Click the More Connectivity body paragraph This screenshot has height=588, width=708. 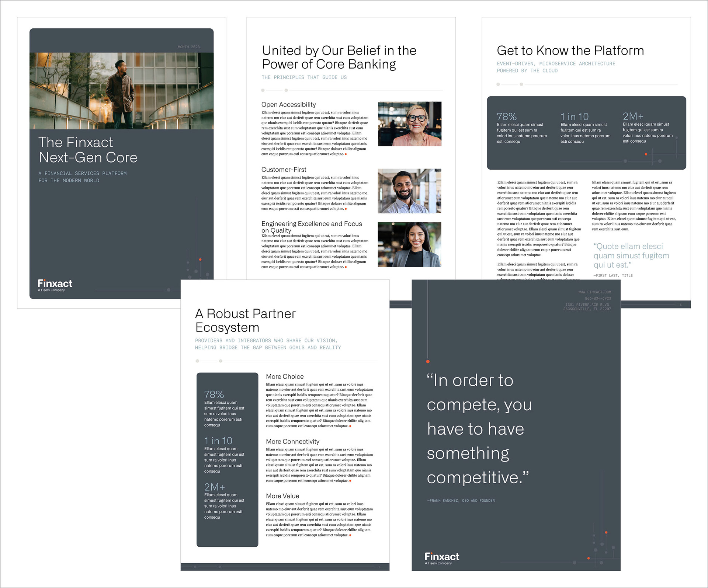pyautogui.click(x=319, y=465)
